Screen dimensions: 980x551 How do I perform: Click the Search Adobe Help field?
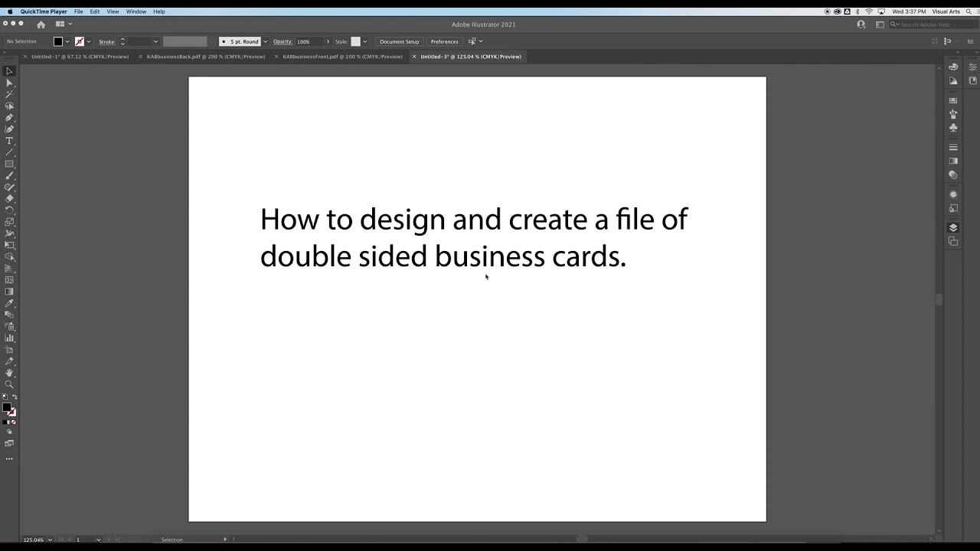coord(933,24)
